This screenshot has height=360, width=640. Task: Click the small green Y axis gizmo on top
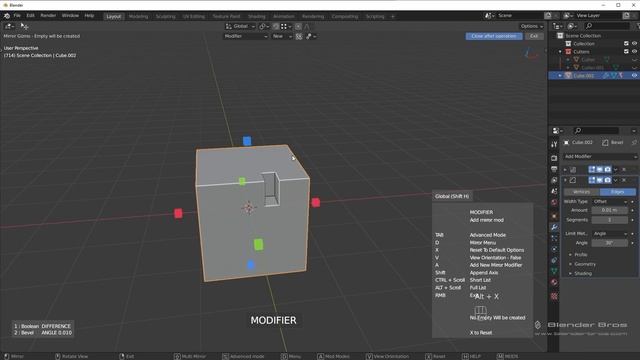242,181
